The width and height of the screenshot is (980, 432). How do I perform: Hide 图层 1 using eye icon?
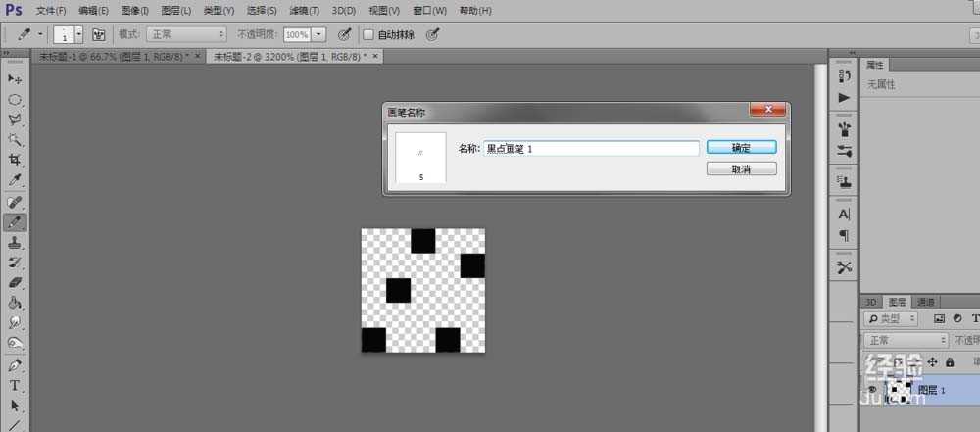point(871,389)
